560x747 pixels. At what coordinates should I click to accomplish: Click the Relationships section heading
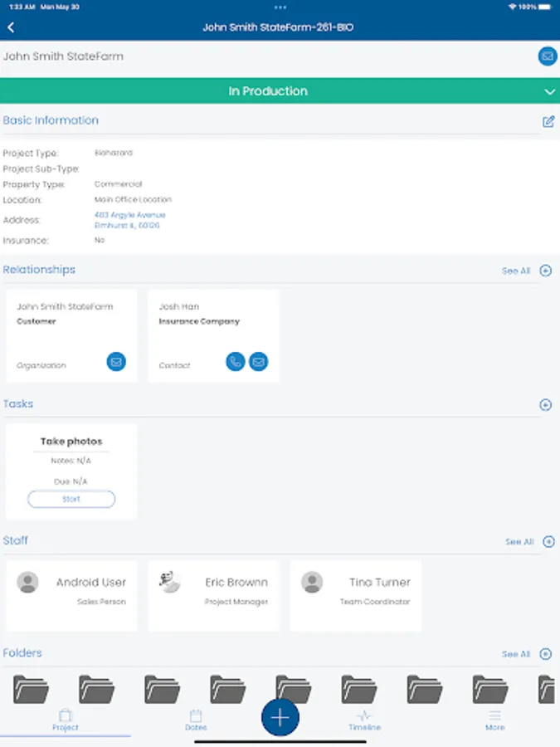pyautogui.click(x=39, y=270)
